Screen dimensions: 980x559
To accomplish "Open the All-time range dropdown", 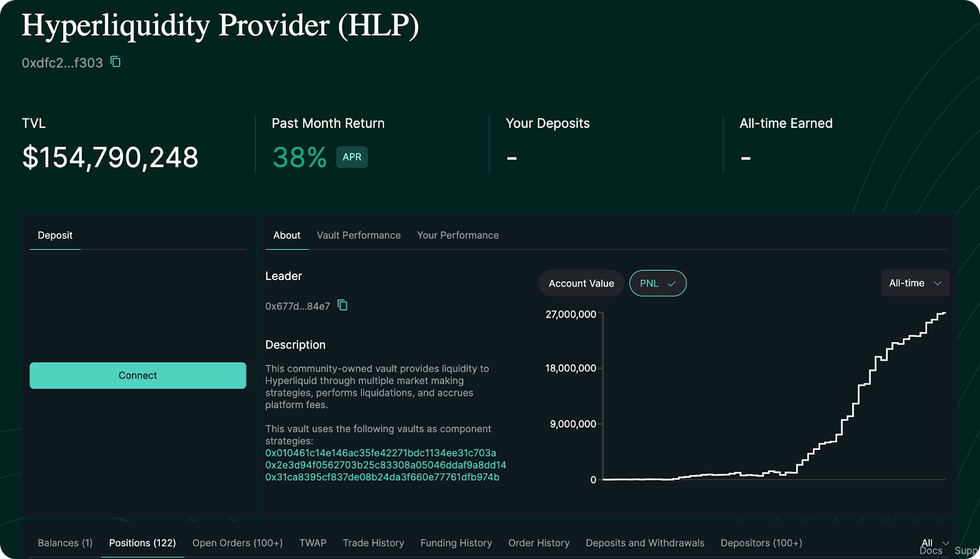I will coord(915,283).
